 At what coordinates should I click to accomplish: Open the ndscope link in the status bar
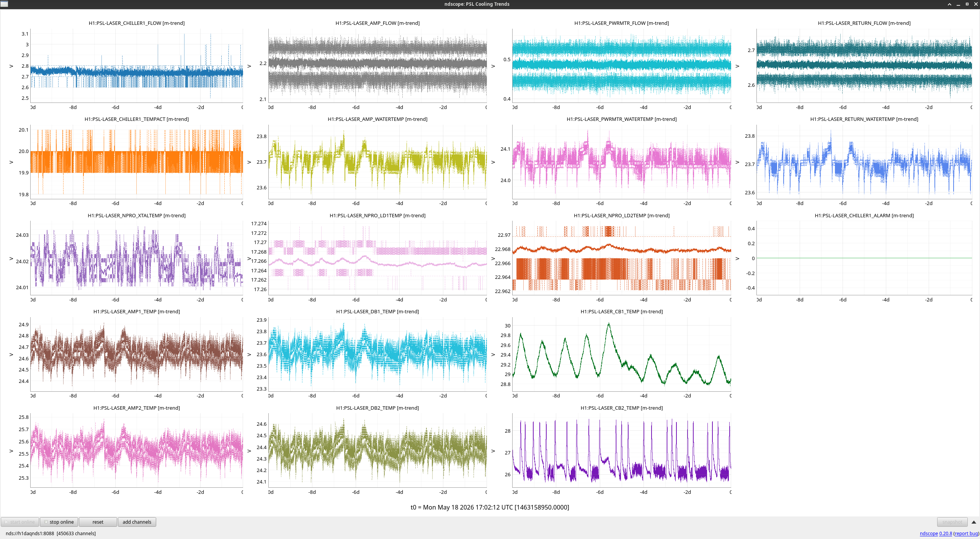(x=929, y=533)
